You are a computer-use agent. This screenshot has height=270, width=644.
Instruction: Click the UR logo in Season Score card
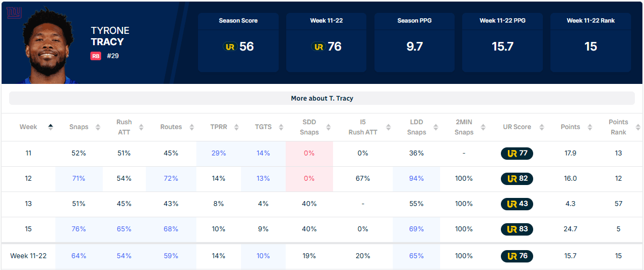(230, 47)
